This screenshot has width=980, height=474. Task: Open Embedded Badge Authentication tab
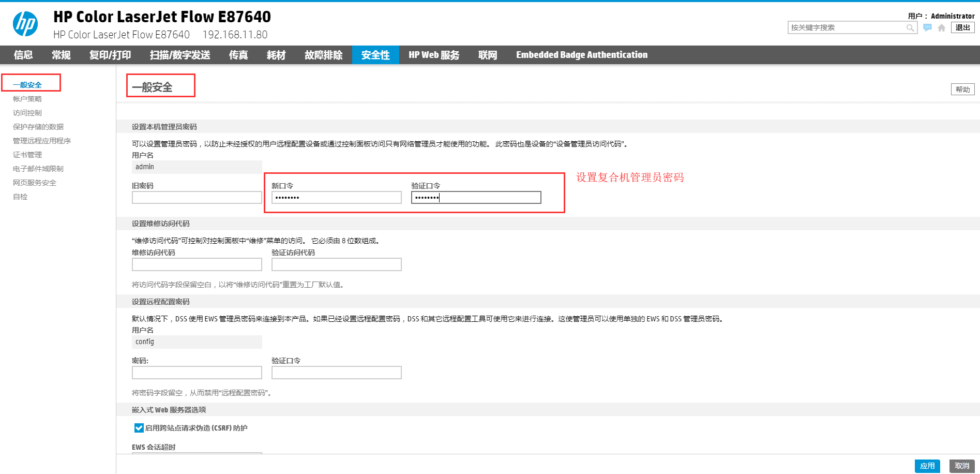[582, 55]
